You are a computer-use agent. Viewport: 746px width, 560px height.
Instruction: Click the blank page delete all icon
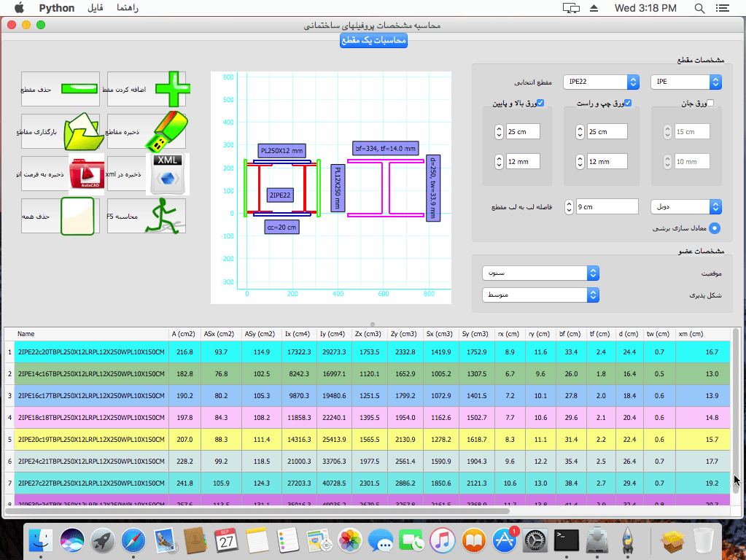(x=78, y=217)
